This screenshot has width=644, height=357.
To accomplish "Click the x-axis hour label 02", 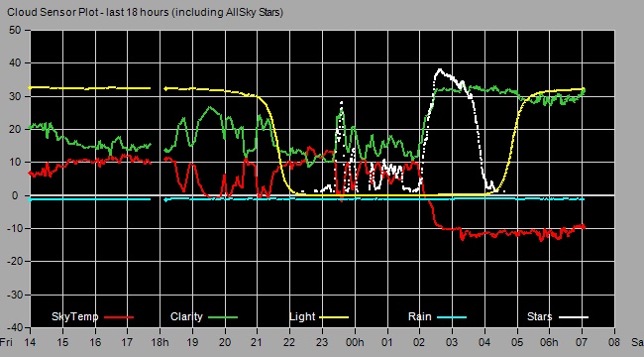I will tap(419, 342).
